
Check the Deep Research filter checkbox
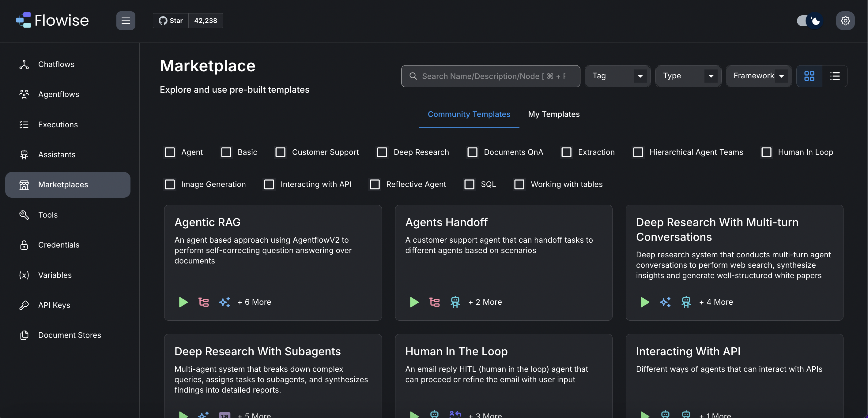coord(382,152)
